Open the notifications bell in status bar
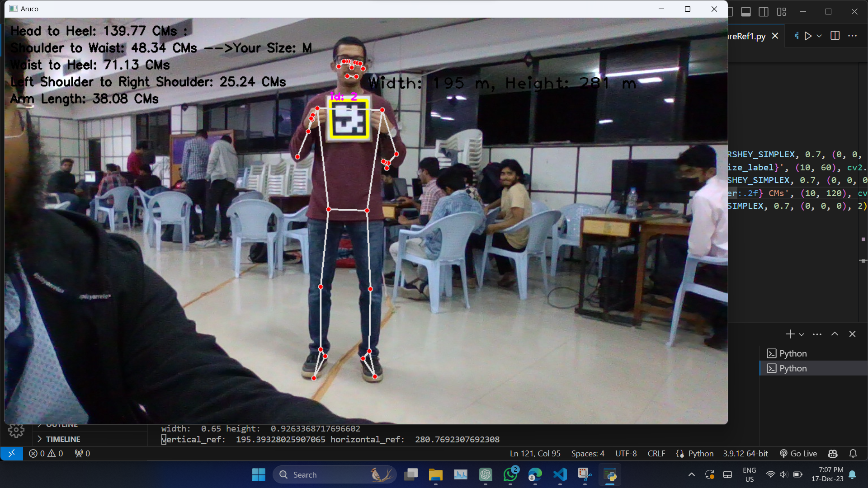This screenshot has width=868, height=488. pos(853,453)
